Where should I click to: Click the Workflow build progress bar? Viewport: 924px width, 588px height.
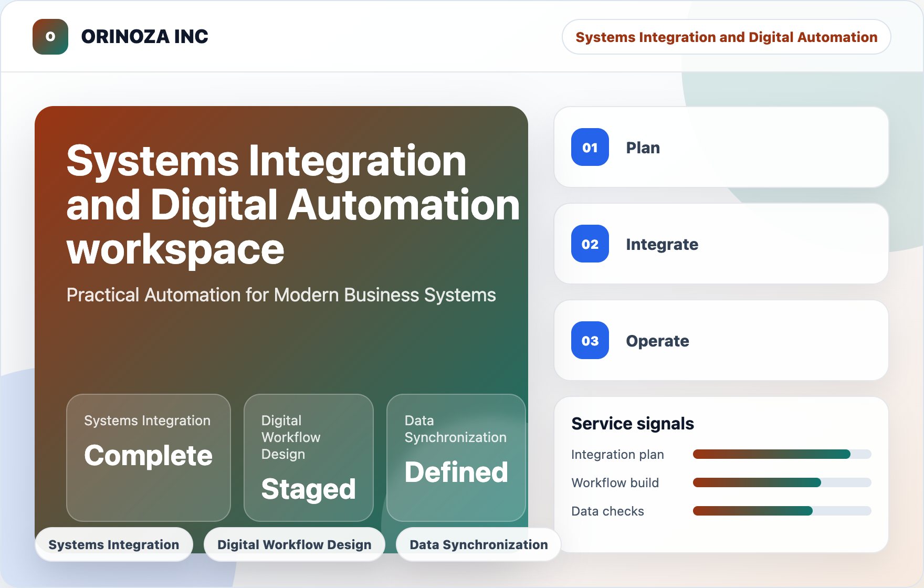point(782,482)
